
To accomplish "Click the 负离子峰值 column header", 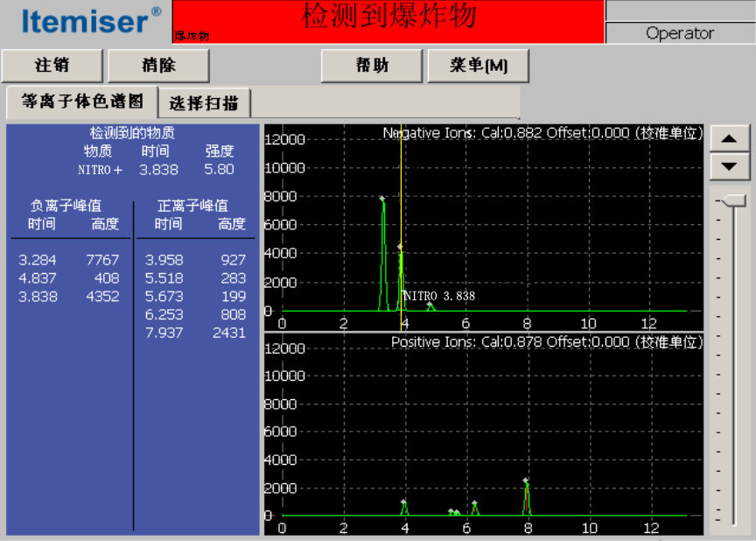I will (x=66, y=206).
